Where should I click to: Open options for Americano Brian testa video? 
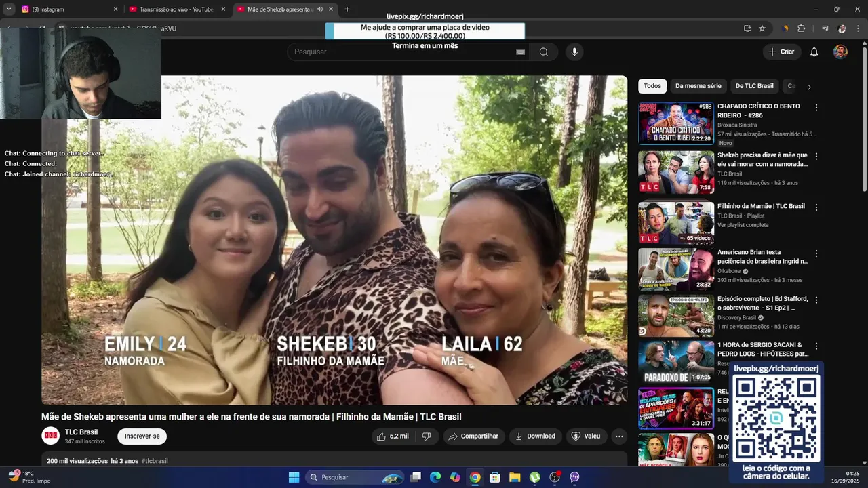coord(816,253)
